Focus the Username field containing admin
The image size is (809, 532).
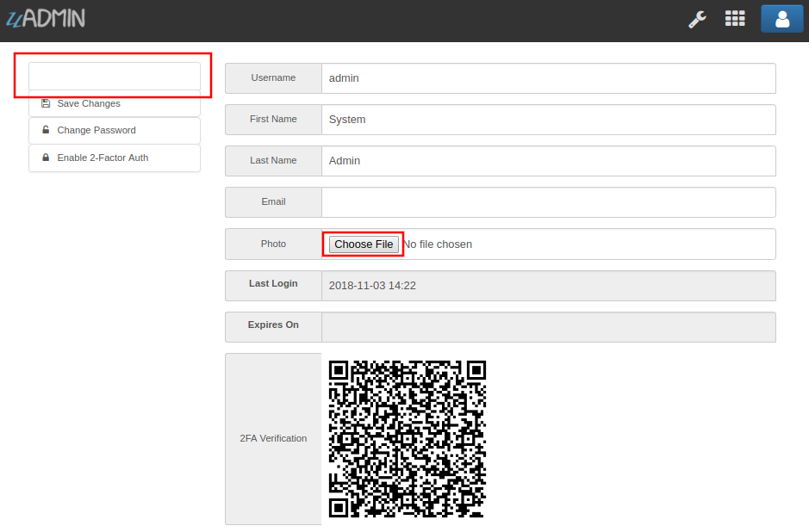coord(549,78)
